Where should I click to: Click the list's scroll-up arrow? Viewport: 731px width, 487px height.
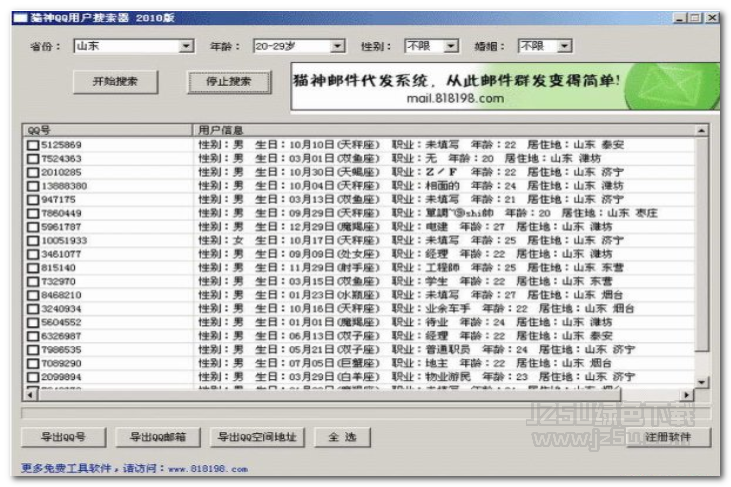click(x=701, y=131)
